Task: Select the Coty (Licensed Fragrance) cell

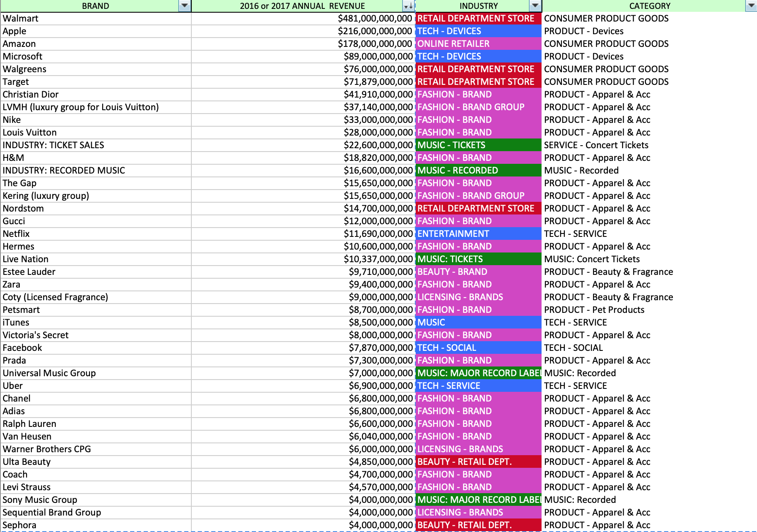Action: [x=96, y=297]
